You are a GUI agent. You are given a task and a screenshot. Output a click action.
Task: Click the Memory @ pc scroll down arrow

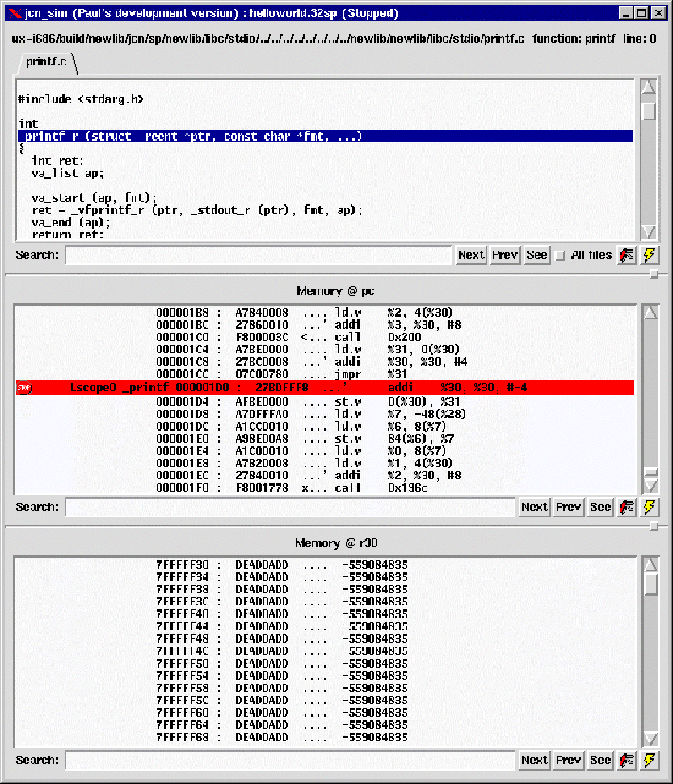click(x=649, y=485)
